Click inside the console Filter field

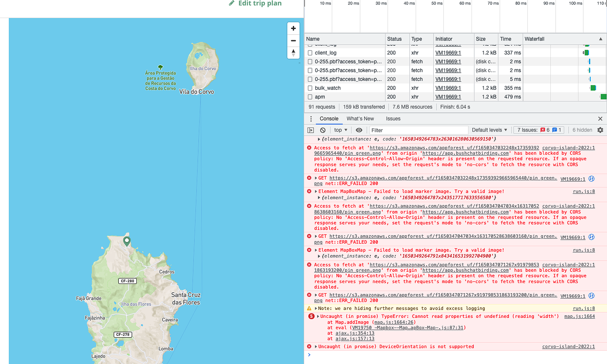(x=418, y=130)
